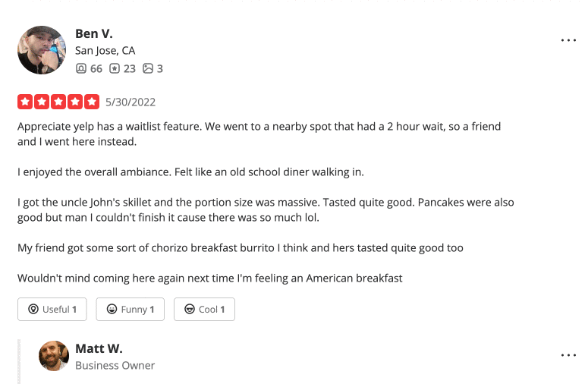
Task: Click the Matt W. business owner name
Action: (x=99, y=348)
